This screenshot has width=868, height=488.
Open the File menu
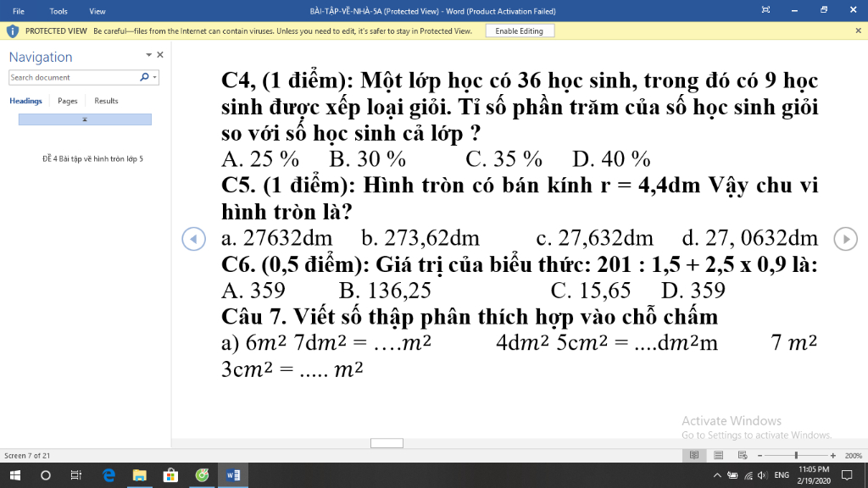tap(19, 11)
